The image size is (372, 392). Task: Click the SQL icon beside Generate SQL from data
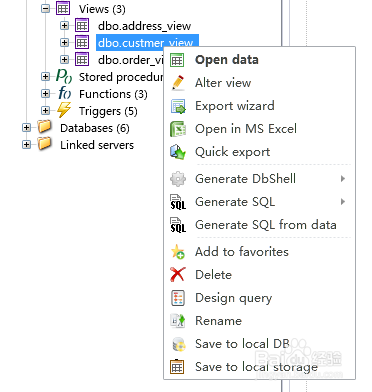[178, 225]
